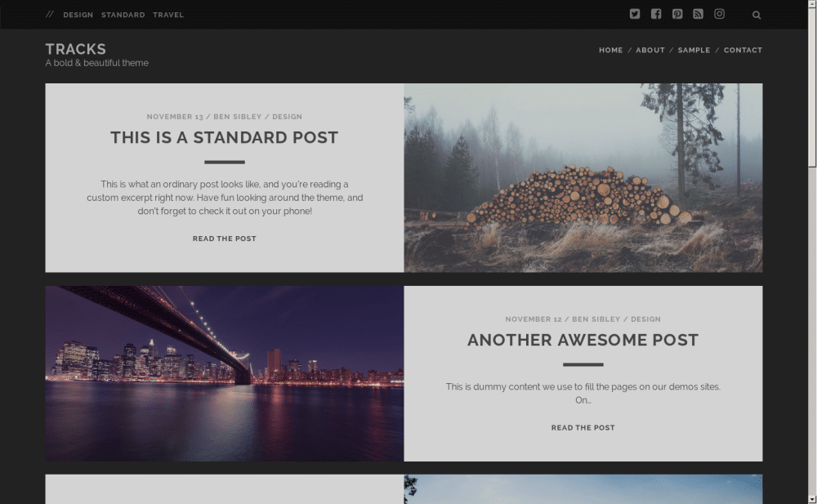Image resolution: width=817 pixels, height=504 pixels.
Task: Click the Tracks site title
Action: tap(76, 49)
